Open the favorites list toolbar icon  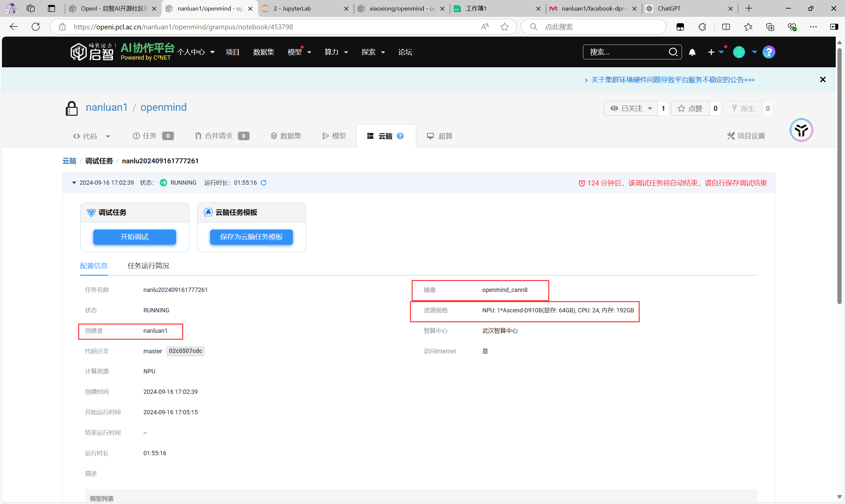pyautogui.click(x=748, y=27)
